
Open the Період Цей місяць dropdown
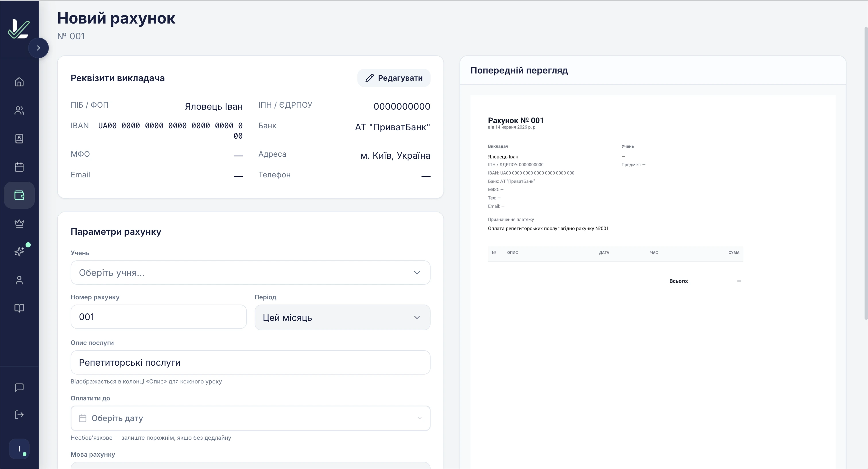(x=342, y=317)
